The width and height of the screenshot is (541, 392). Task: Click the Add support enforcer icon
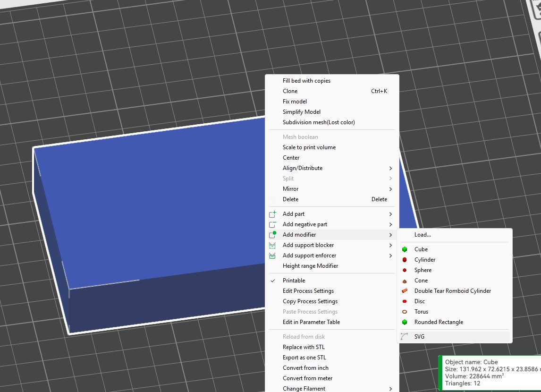coord(272,256)
